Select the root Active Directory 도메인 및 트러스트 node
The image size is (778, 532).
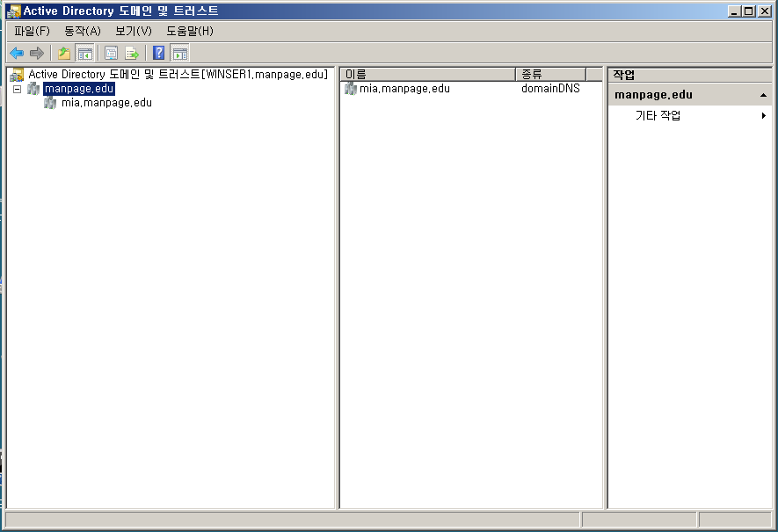[x=178, y=75]
